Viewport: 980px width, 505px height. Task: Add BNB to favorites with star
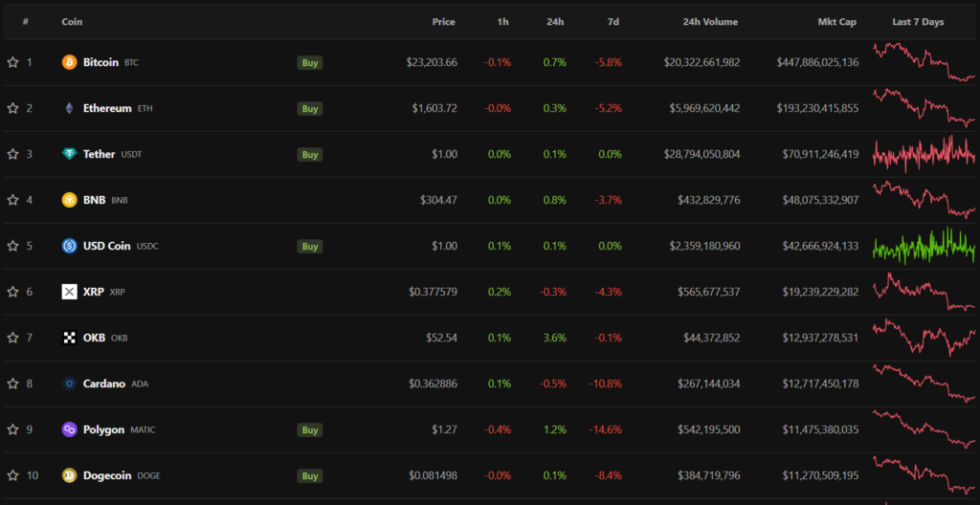pos(12,200)
